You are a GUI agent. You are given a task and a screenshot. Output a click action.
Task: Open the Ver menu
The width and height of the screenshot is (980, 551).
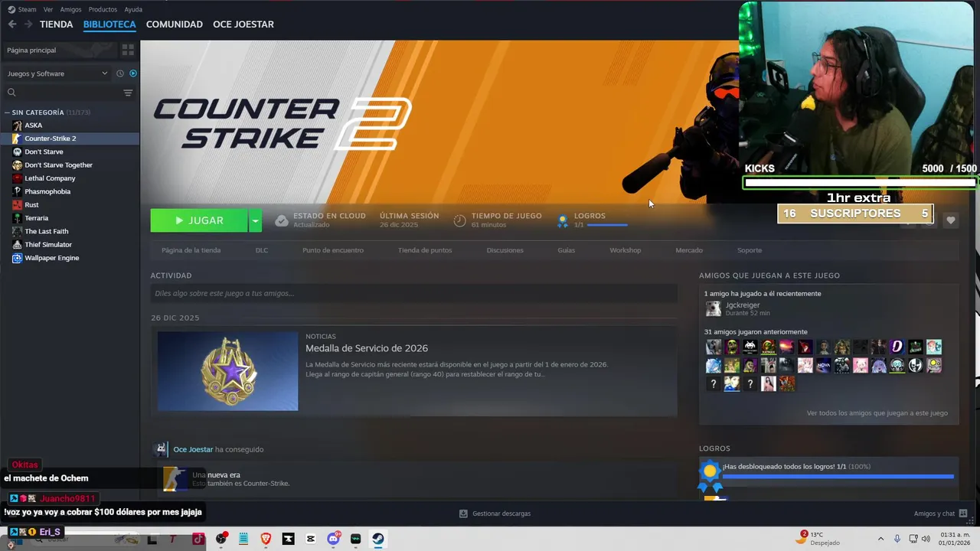click(x=48, y=9)
